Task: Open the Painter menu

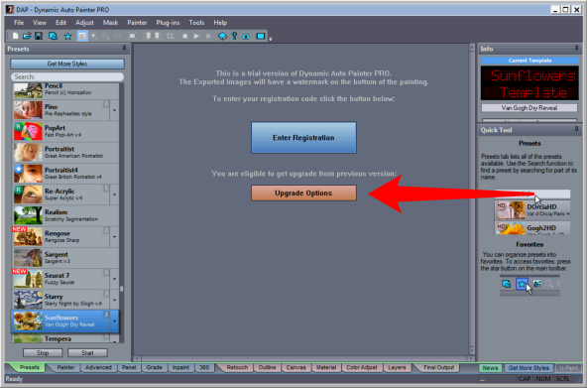Action: [x=137, y=23]
